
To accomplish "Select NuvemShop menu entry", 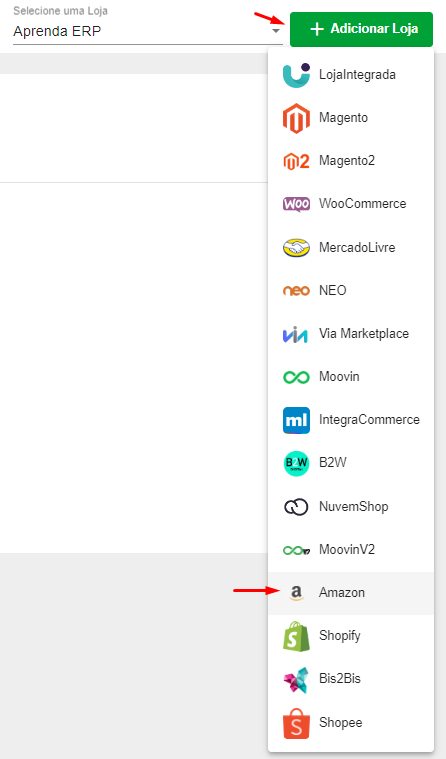I will coord(351,507).
